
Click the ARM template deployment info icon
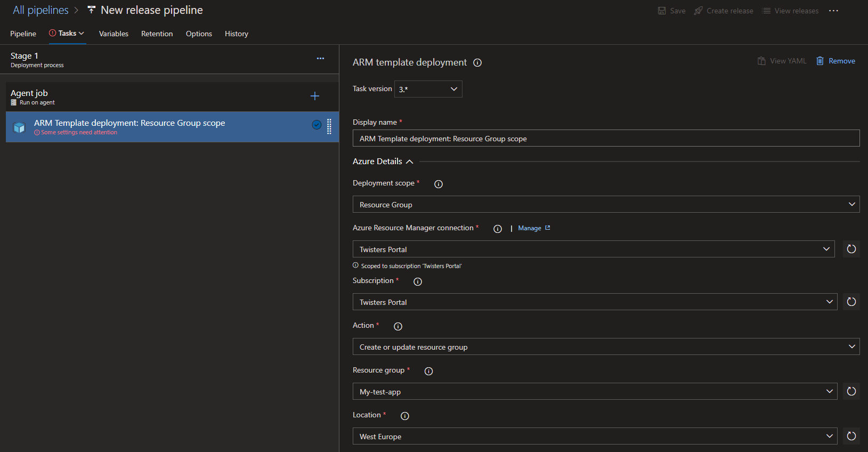point(477,63)
